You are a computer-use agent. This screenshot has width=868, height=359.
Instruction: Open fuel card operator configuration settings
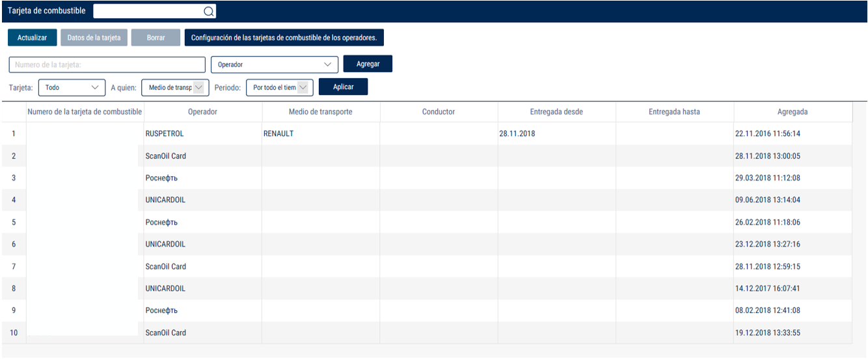point(284,38)
